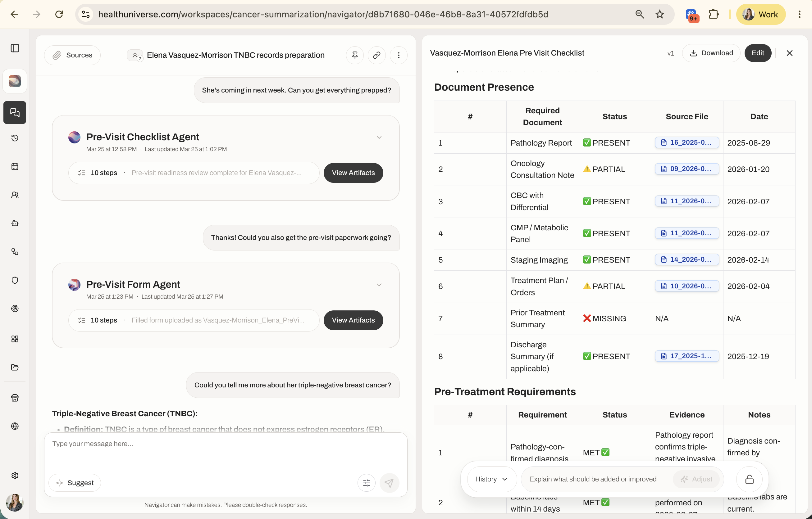The height and width of the screenshot is (519, 812).
Task: Open the apps grid sidebar icon
Action: [15, 339]
